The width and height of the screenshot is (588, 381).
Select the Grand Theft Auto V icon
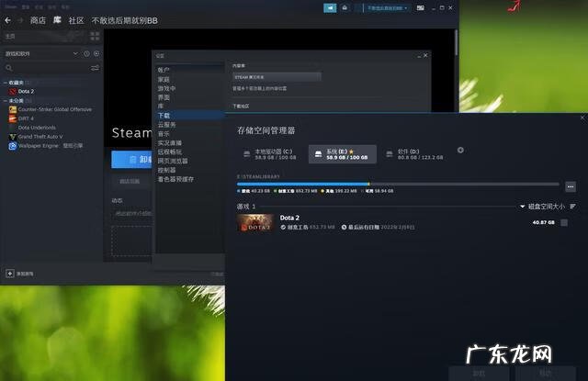pyautogui.click(x=13, y=137)
